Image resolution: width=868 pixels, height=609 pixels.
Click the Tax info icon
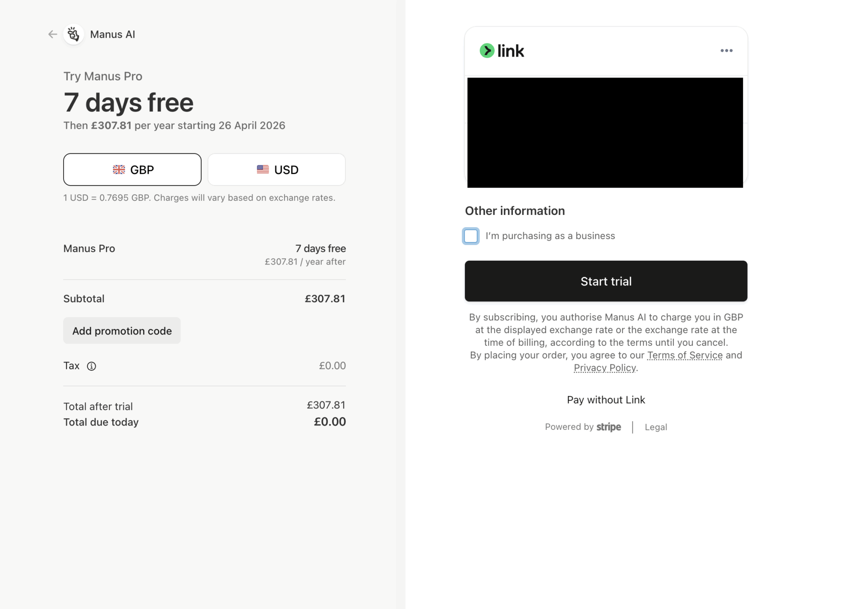92,366
